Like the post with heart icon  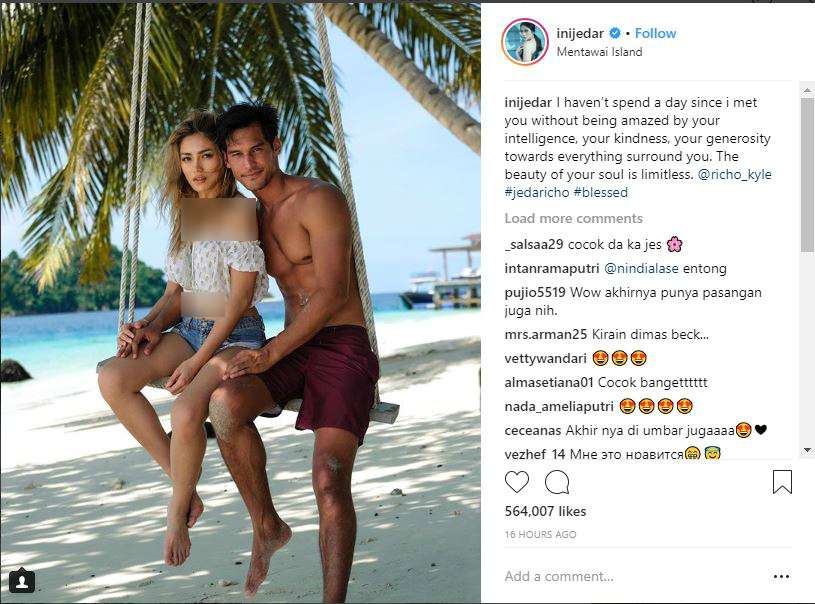tap(517, 482)
